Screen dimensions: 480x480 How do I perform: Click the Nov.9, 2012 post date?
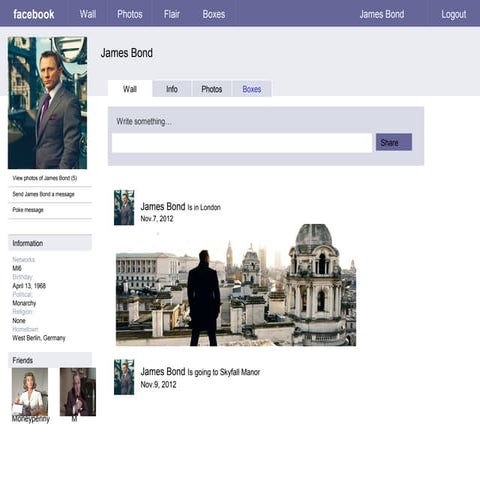point(158,384)
